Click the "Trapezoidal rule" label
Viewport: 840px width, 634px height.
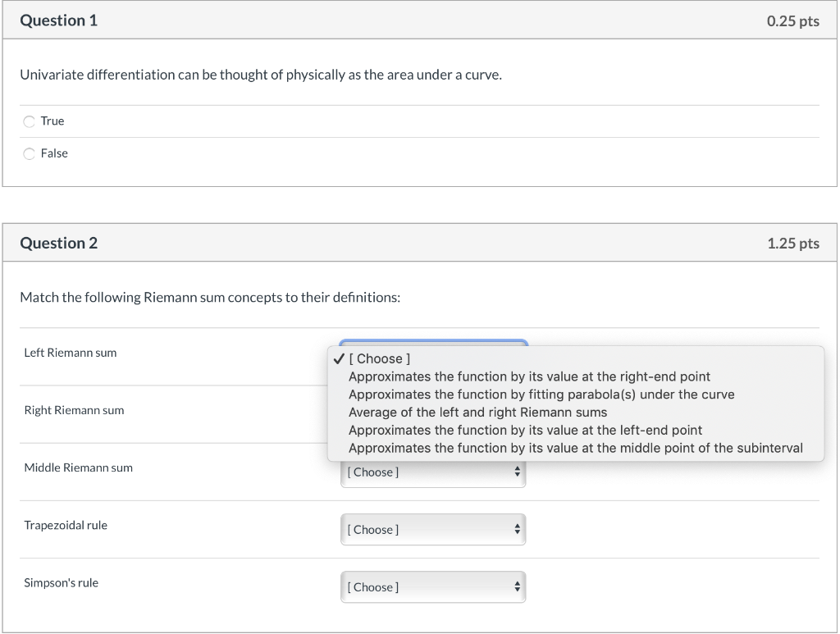pyautogui.click(x=66, y=525)
